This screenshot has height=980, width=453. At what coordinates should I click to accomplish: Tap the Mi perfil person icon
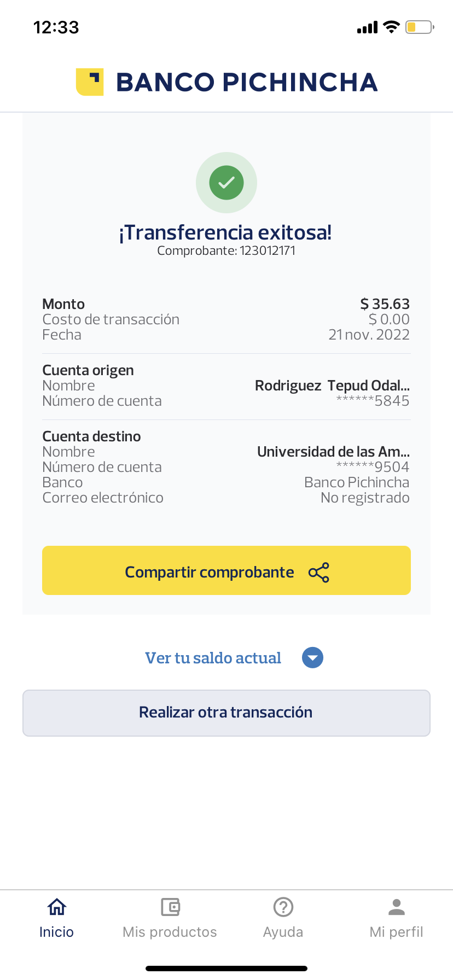[396, 907]
